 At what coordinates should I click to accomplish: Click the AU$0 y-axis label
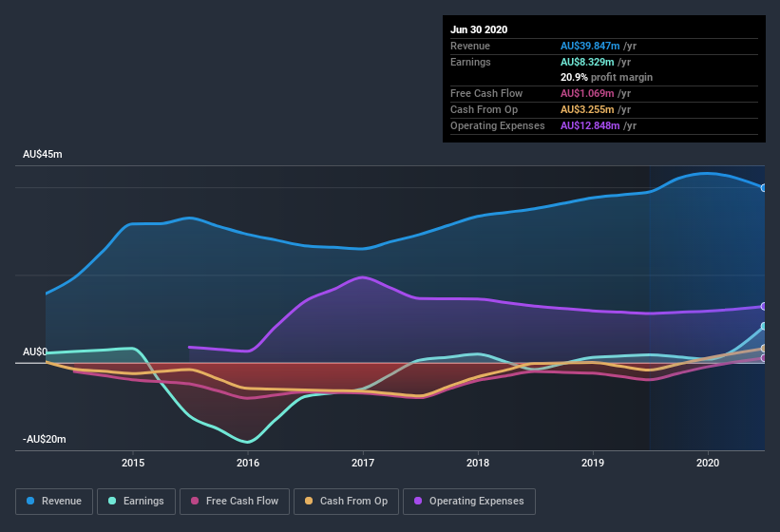(35, 351)
